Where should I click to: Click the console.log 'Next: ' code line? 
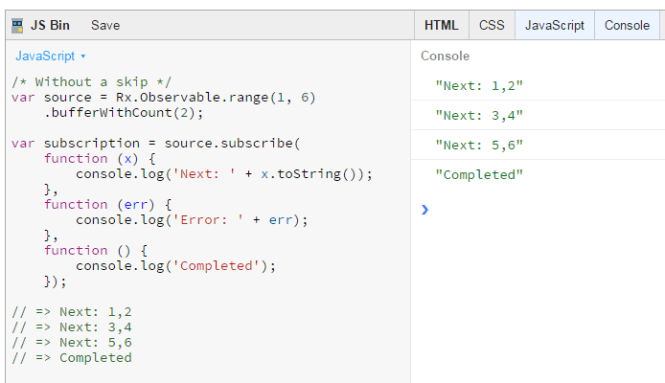point(224,174)
